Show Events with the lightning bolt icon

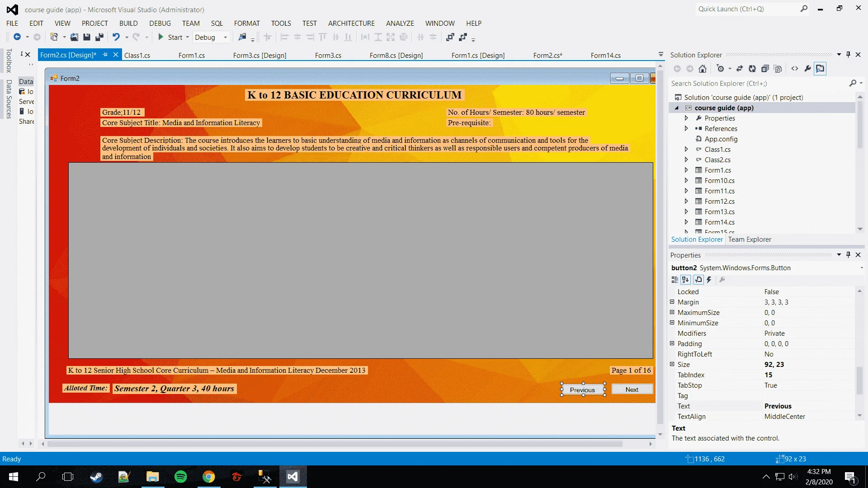pyautogui.click(x=709, y=280)
